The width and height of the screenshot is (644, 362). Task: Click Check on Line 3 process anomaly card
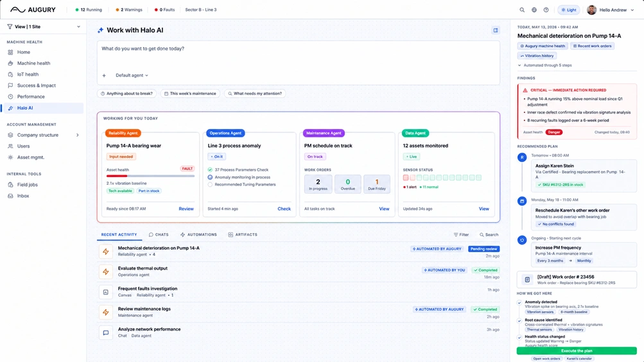[284, 209]
